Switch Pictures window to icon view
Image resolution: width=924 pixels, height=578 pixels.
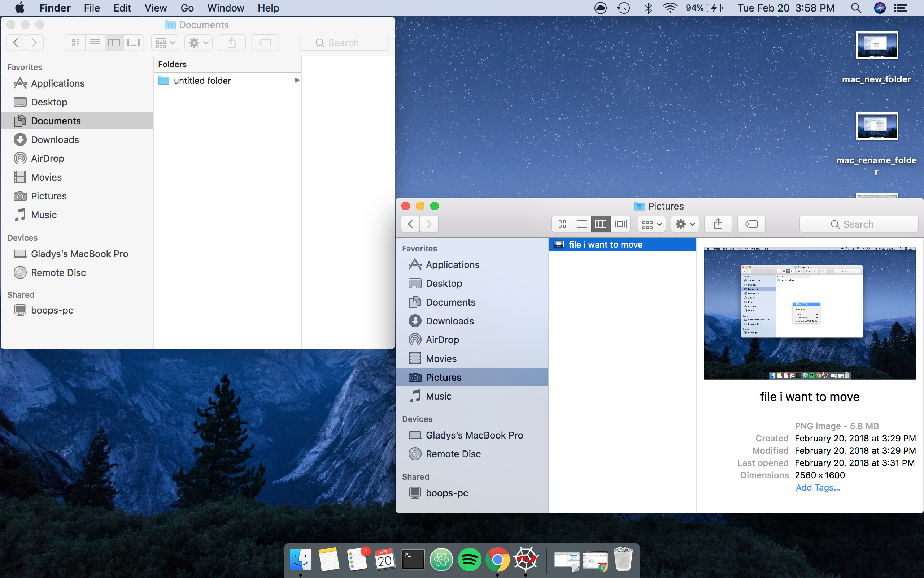pyautogui.click(x=562, y=224)
